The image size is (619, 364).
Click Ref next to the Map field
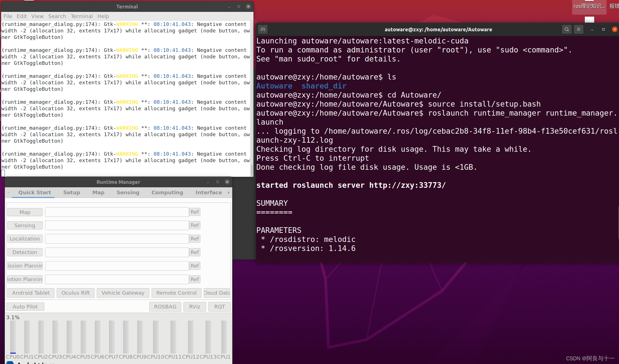[x=194, y=212]
